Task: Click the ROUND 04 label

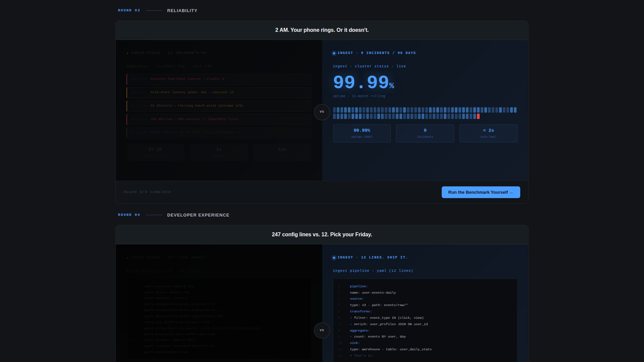Action: tap(129, 215)
